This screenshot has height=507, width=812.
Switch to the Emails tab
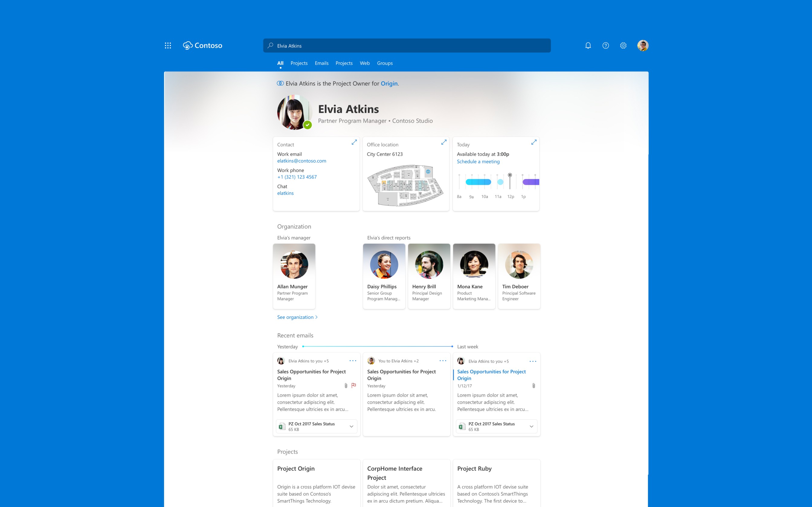click(321, 63)
